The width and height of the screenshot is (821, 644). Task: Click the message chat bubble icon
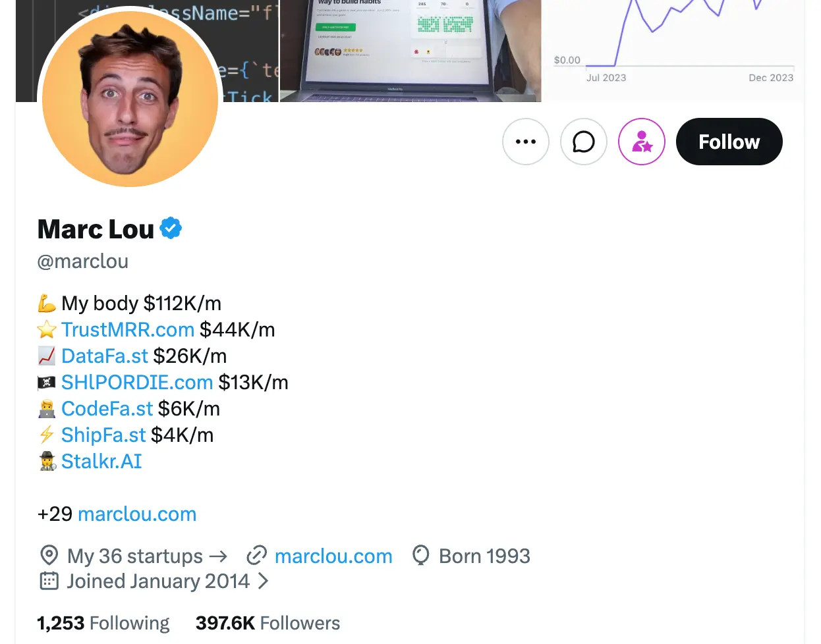583,142
